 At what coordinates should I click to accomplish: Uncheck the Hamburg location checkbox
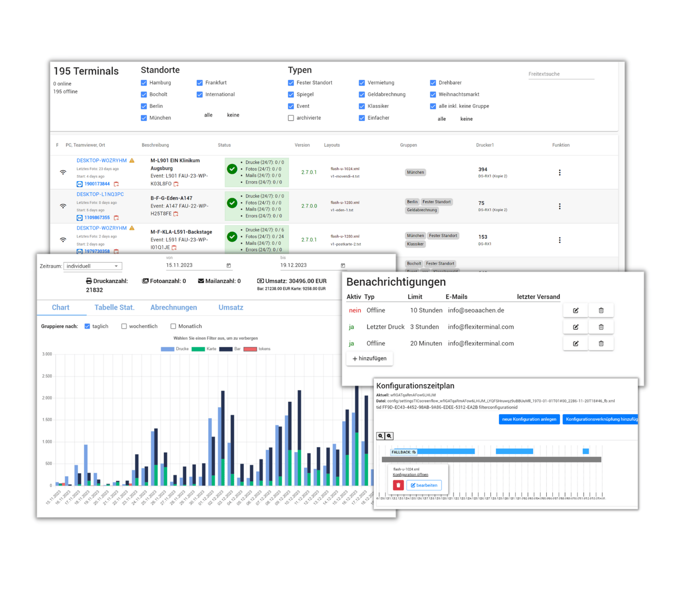pos(144,83)
